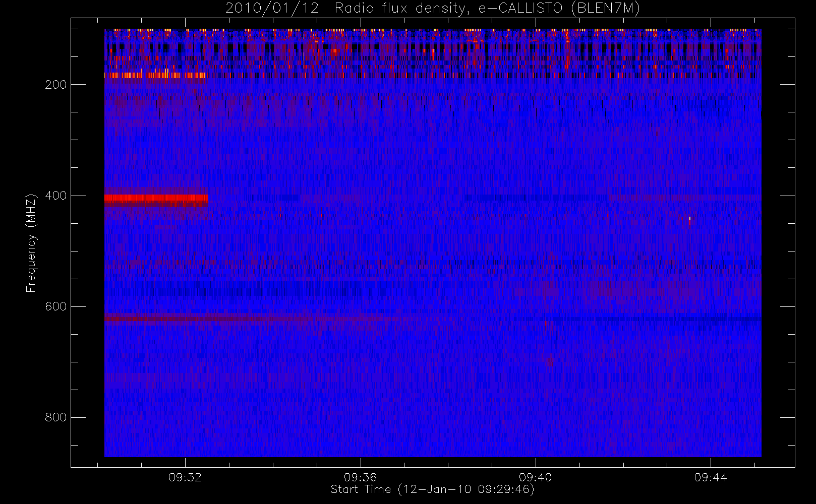Click the 09:32 time tick label

185,477
